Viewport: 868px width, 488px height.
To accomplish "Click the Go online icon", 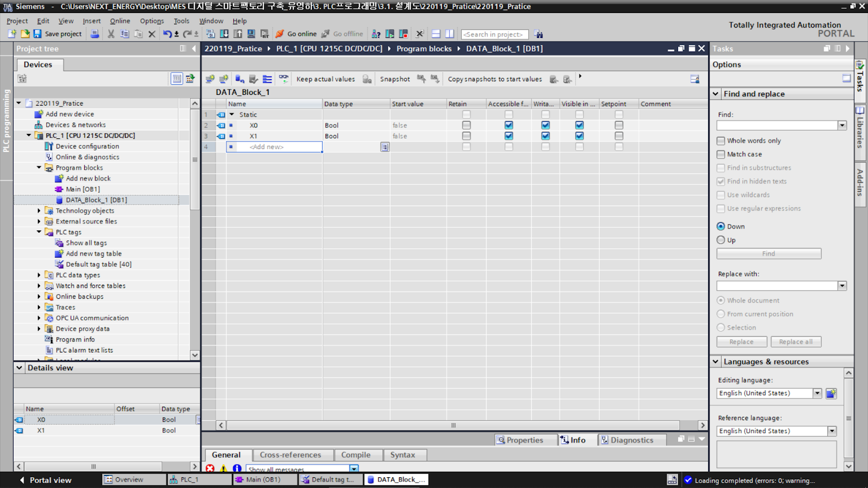I will pyautogui.click(x=280, y=34).
